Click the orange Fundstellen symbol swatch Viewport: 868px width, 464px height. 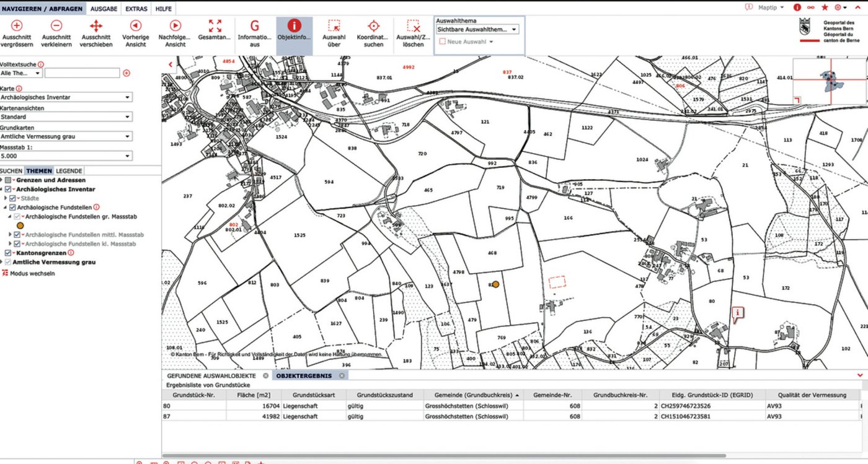pyautogui.click(x=20, y=225)
